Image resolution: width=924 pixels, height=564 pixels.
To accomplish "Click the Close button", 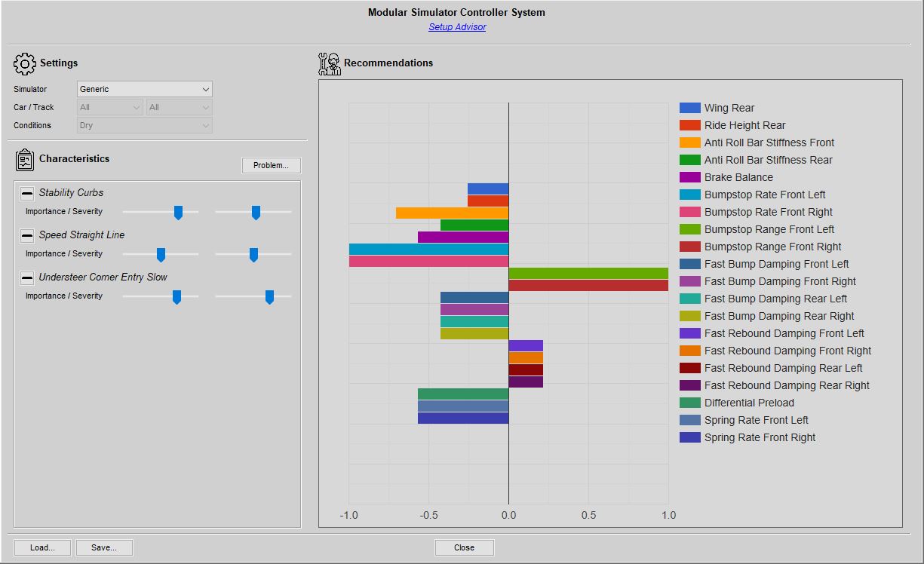I will click(x=465, y=547).
